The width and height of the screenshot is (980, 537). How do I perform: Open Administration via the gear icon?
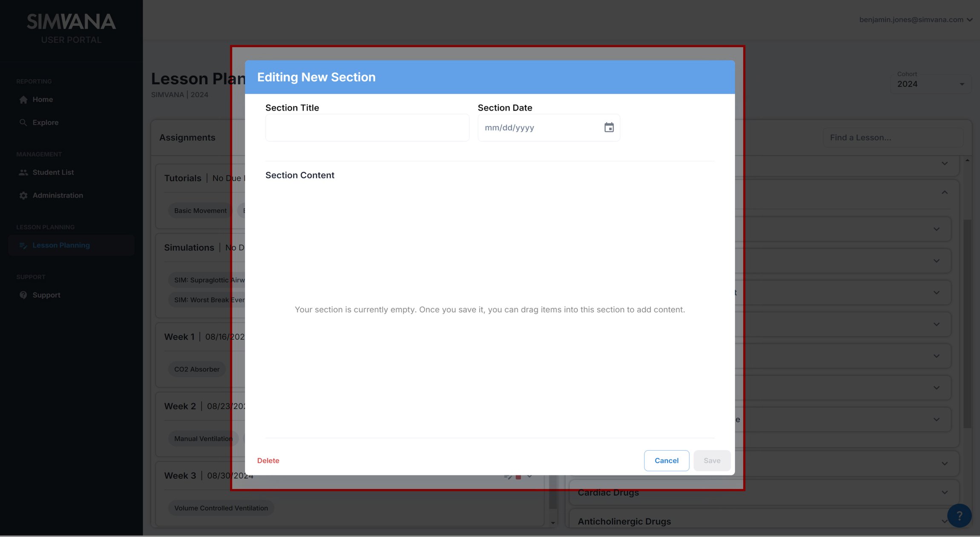click(23, 195)
